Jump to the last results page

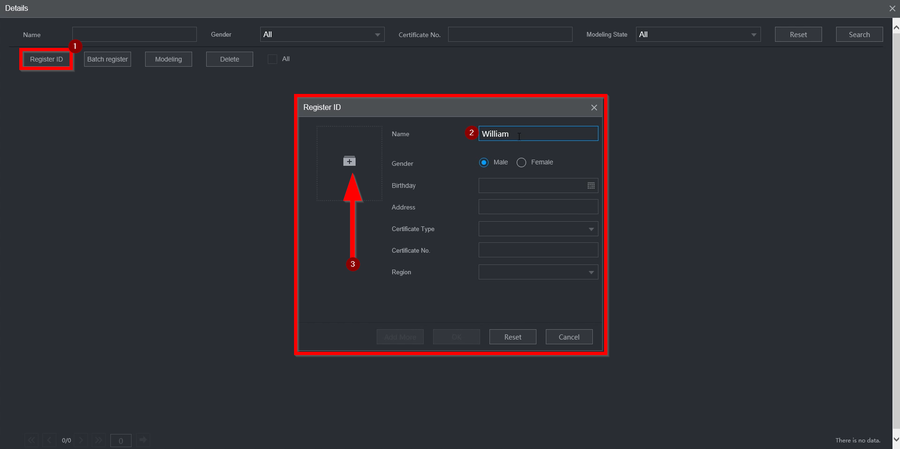tap(99, 440)
